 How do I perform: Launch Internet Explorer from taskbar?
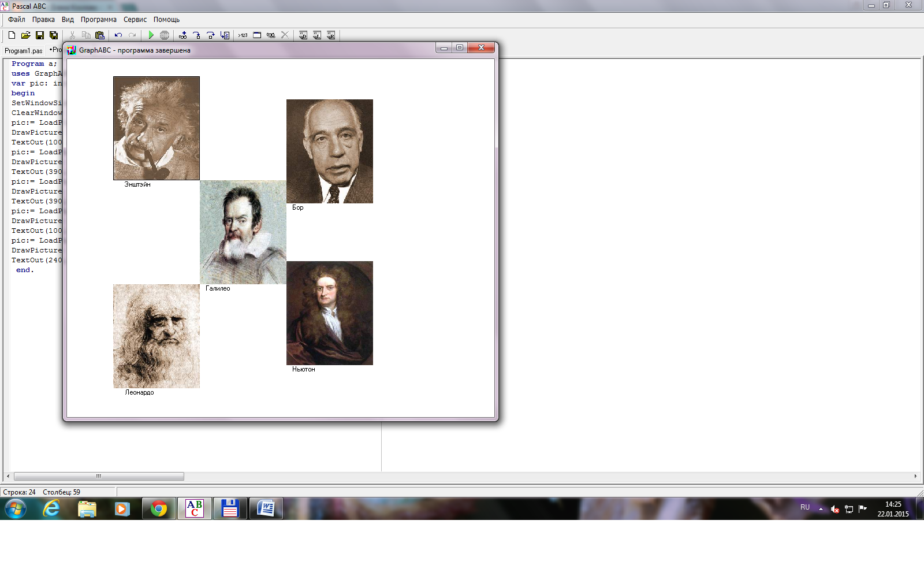click(x=51, y=509)
